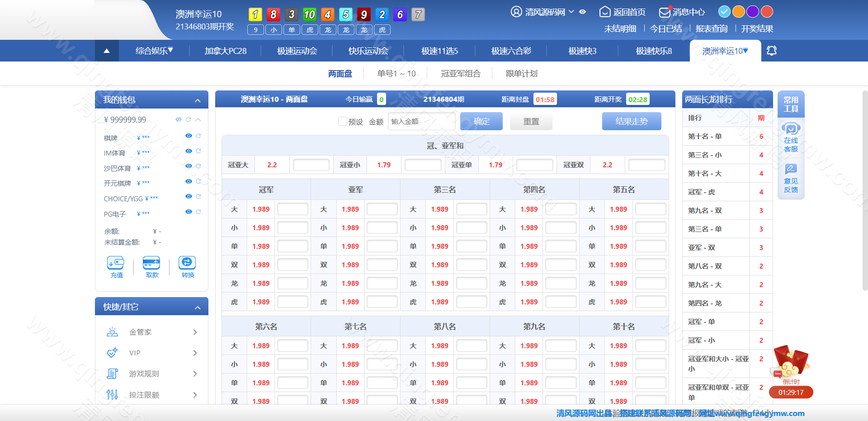Screen dimensions: 868x421
Task: Show the PG电子 balance with eye icon
Action: pyautogui.click(x=189, y=212)
